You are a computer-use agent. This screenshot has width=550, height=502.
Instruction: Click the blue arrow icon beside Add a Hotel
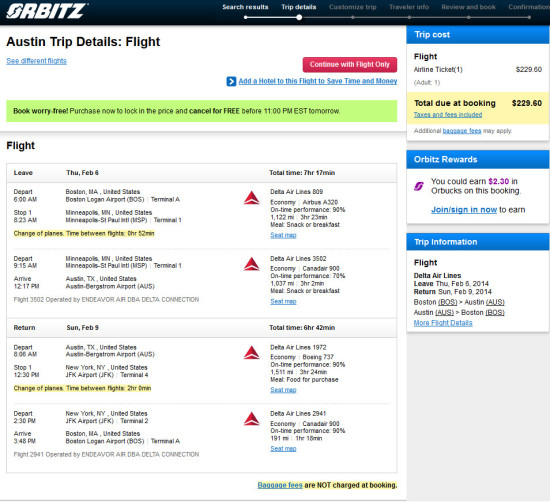point(231,81)
